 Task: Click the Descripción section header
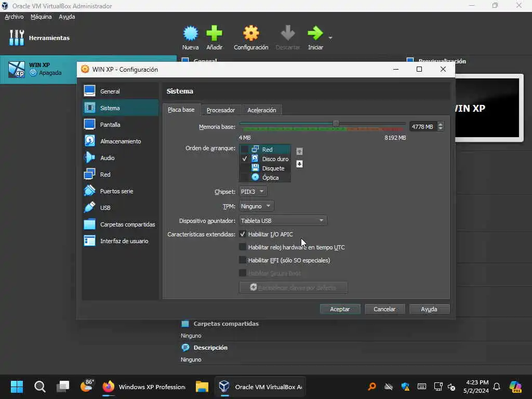(210, 348)
